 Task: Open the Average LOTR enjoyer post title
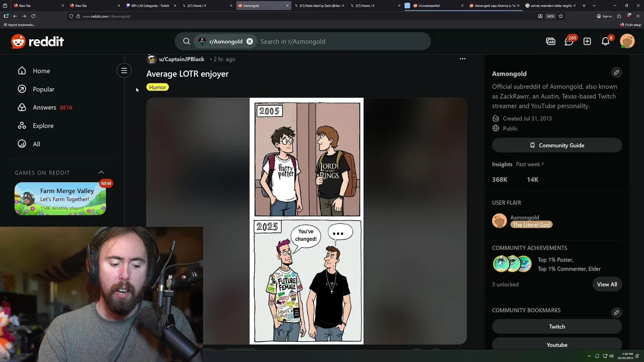(x=187, y=74)
